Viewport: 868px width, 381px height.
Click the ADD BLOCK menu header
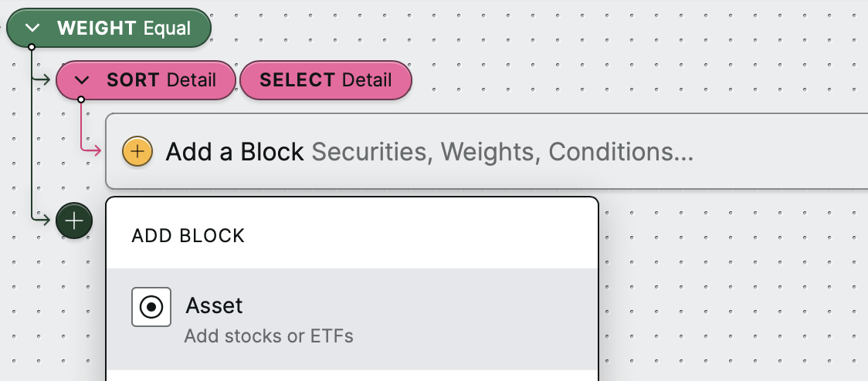tap(188, 236)
